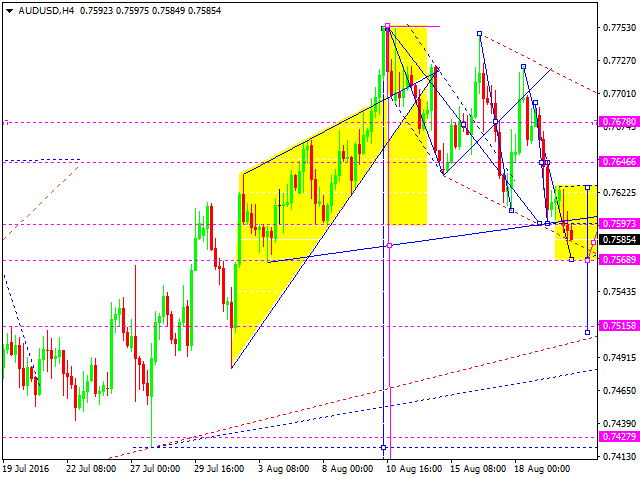Click the 8 Aug 00:00 time axis label
This screenshot has height=480, width=640.
coord(347,469)
